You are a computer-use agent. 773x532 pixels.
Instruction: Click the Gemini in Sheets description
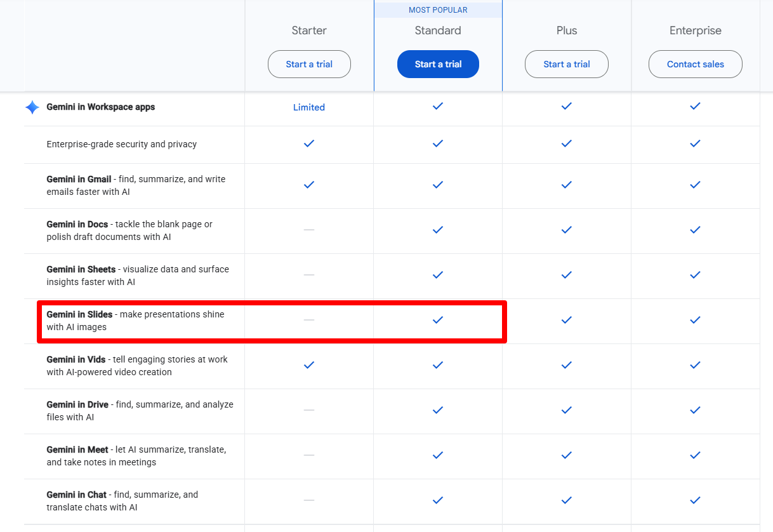pyautogui.click(x=138, y=276)
